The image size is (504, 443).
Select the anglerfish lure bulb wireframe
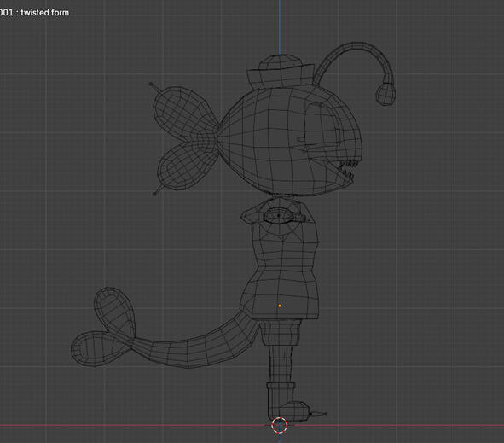pyautogui.click(x=385, y=93)
